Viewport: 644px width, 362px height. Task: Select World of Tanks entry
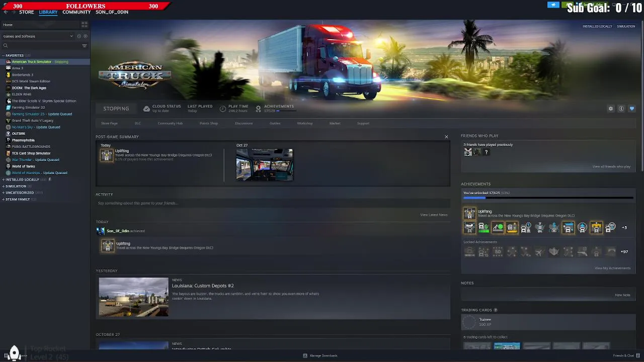(23, 166)
